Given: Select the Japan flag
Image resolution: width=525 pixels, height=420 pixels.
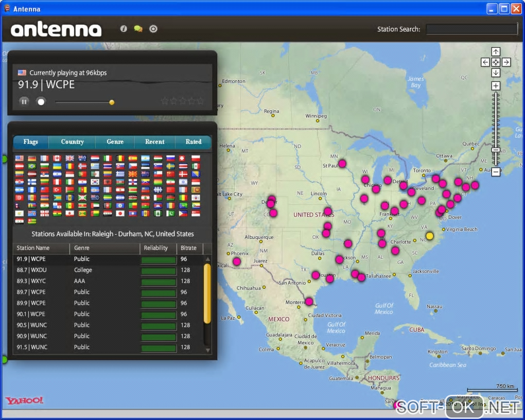Looking at the screenshot, I should coord(120,214).
